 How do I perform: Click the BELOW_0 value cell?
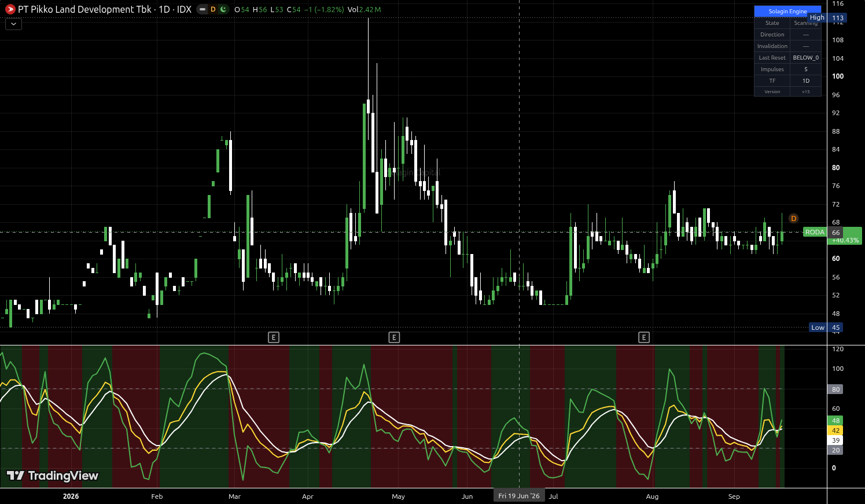click(x=806, y=58)
